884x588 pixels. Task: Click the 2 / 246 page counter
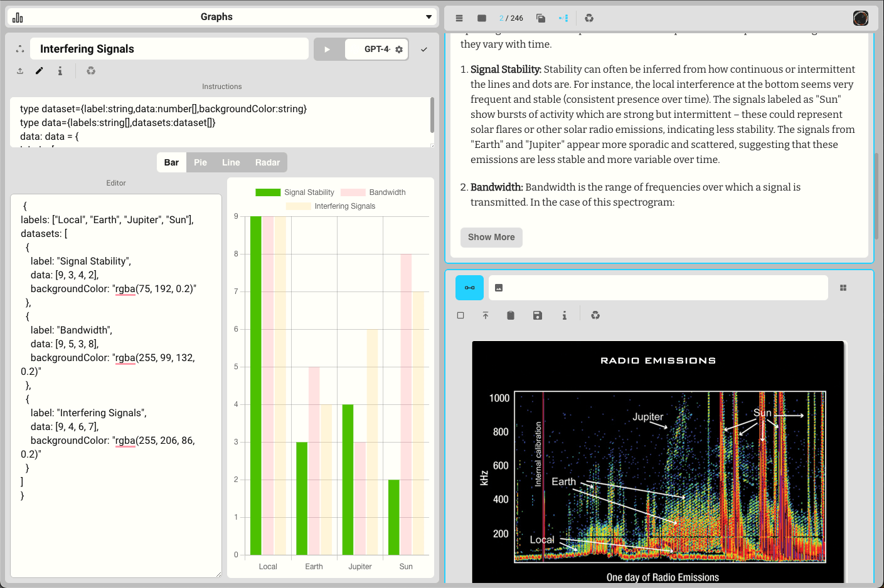click(511, 18)
